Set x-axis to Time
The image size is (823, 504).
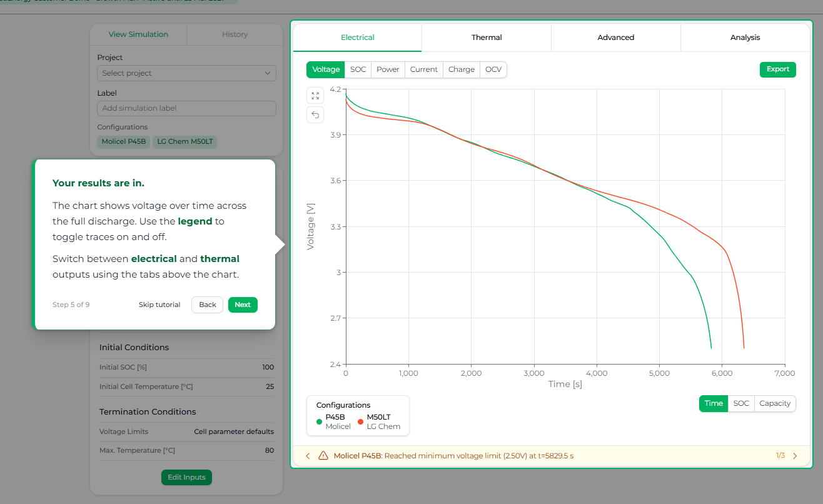(x=714, y=403)
